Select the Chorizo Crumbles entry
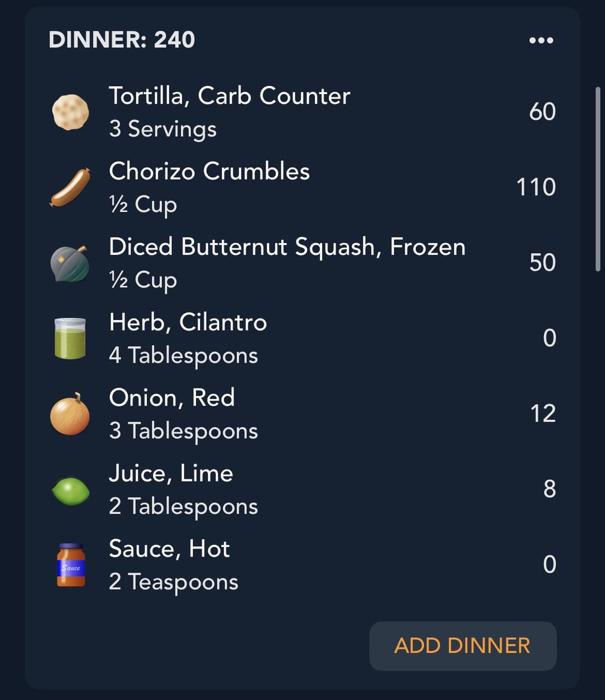This screenshot has width=605, height=700. click(209, 171)
